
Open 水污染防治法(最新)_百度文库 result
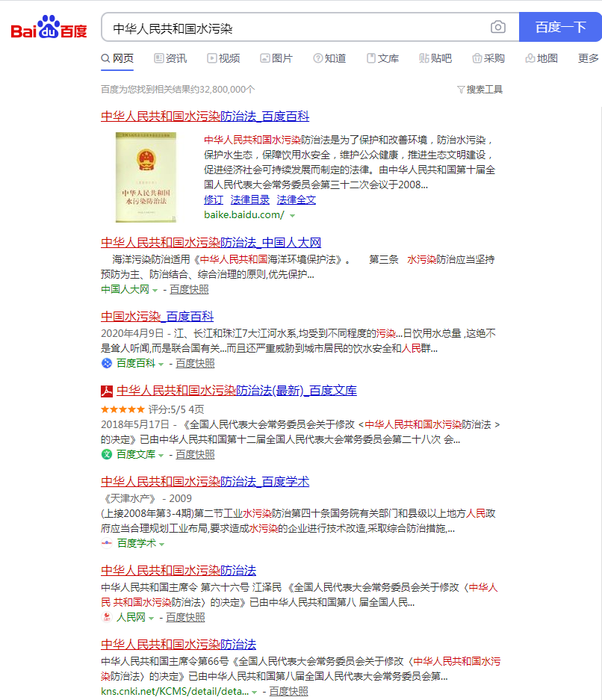(237, 391)
